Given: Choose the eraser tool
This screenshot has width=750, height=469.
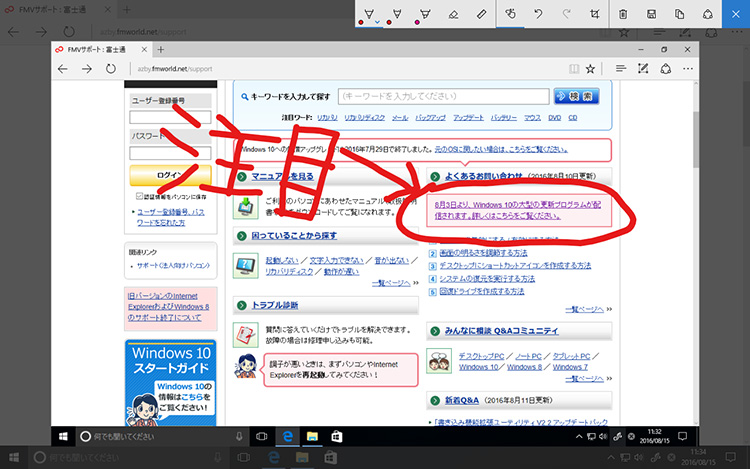Looking at the screenshot, I should click(x=454, y=14).
